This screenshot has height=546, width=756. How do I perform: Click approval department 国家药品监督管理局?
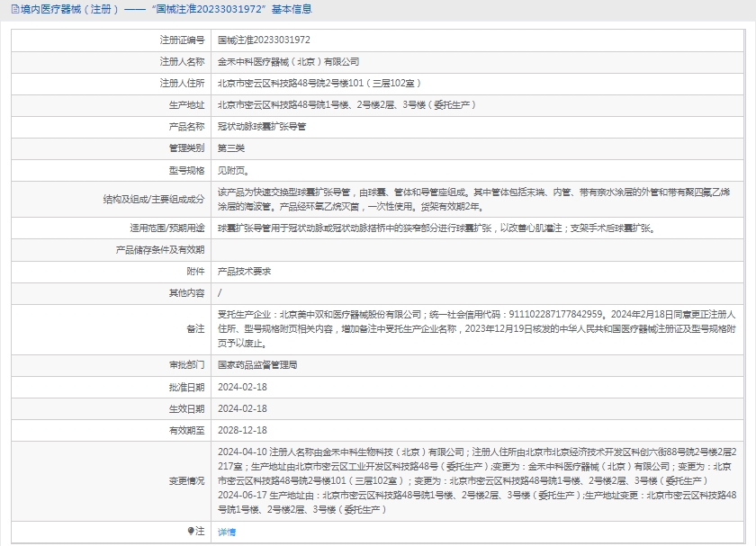tap(257, 364)
